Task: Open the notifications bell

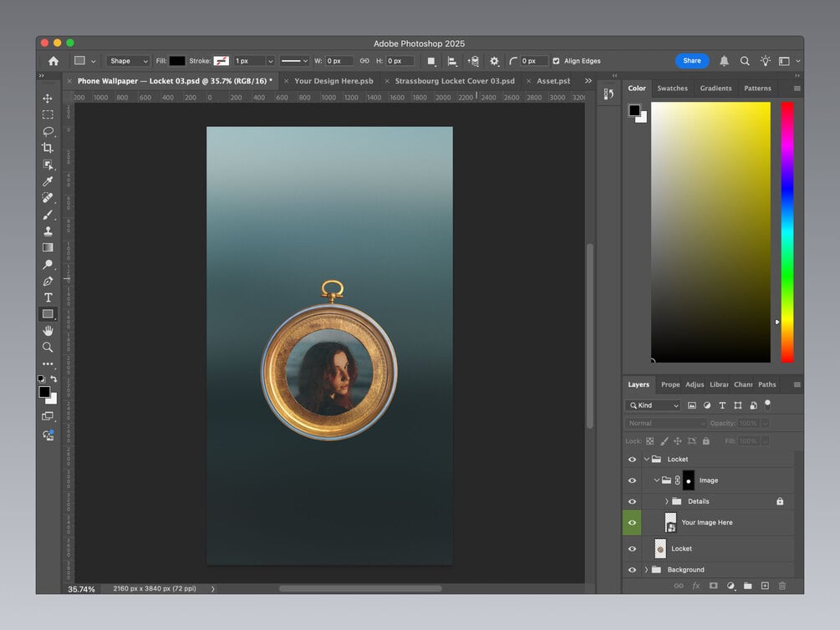Action: [724, 61]
